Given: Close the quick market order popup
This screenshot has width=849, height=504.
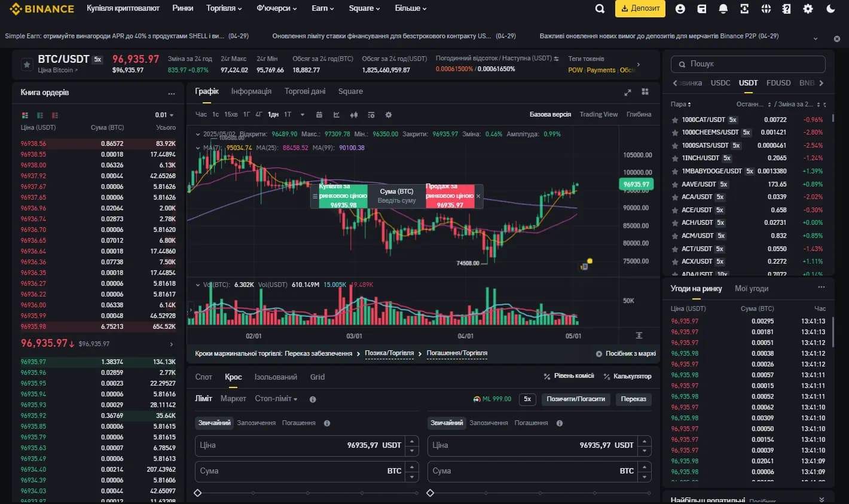Looking at the screenshot, I should pyautogui.click(x=478, y=196).
